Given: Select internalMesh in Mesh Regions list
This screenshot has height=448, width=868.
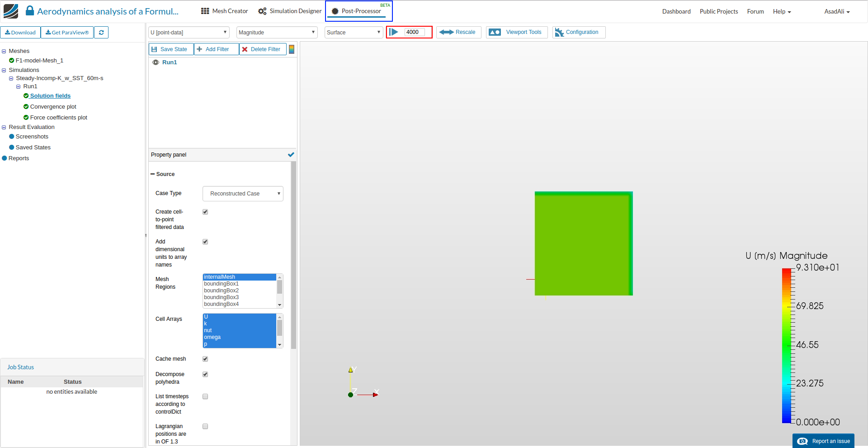Looking at the screenshot, I should pos(240,277).
